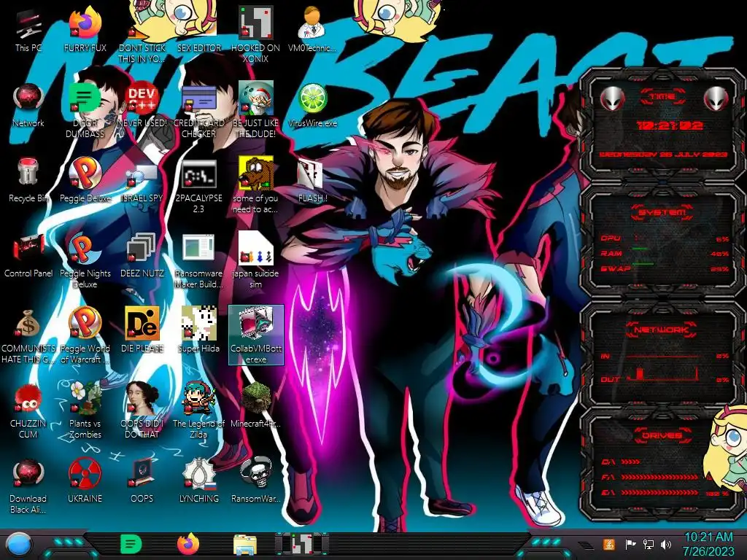
Task: Open the OOPS laptop shortcut
Action: click(142, 481)
